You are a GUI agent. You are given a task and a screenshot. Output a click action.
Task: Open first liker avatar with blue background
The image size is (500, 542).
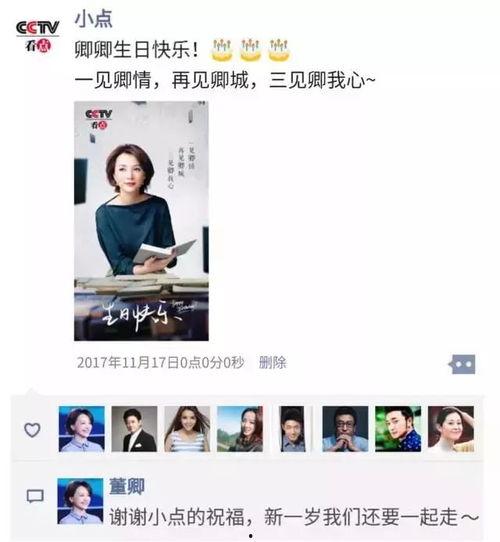82,429
